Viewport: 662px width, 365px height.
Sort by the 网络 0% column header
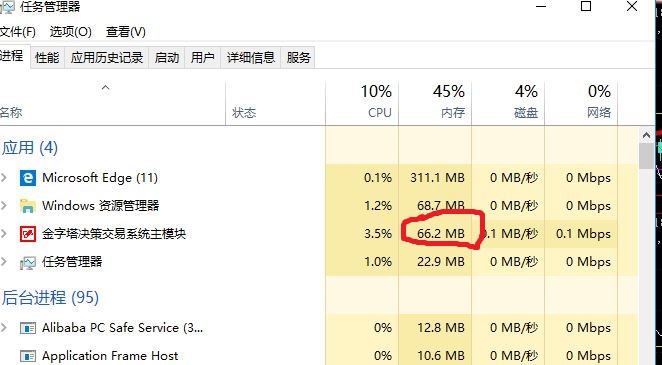pyautogui.click(x=581, y=103)
